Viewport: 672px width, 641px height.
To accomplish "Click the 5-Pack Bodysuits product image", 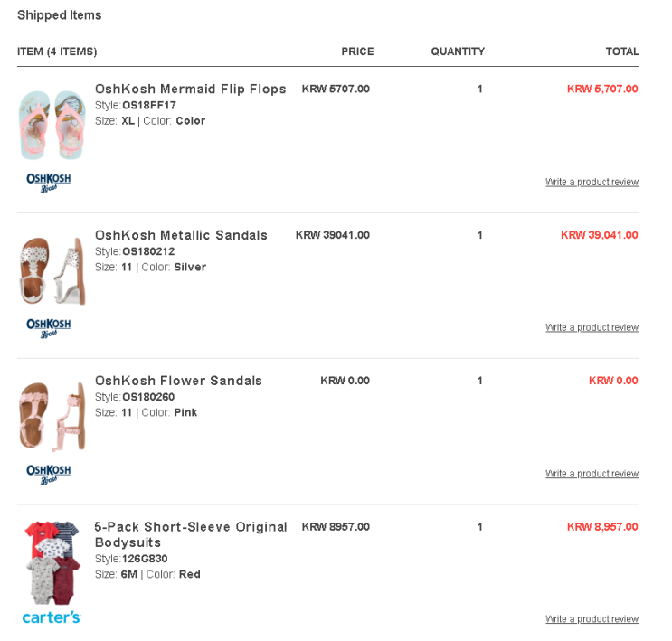I will [52, 562].
